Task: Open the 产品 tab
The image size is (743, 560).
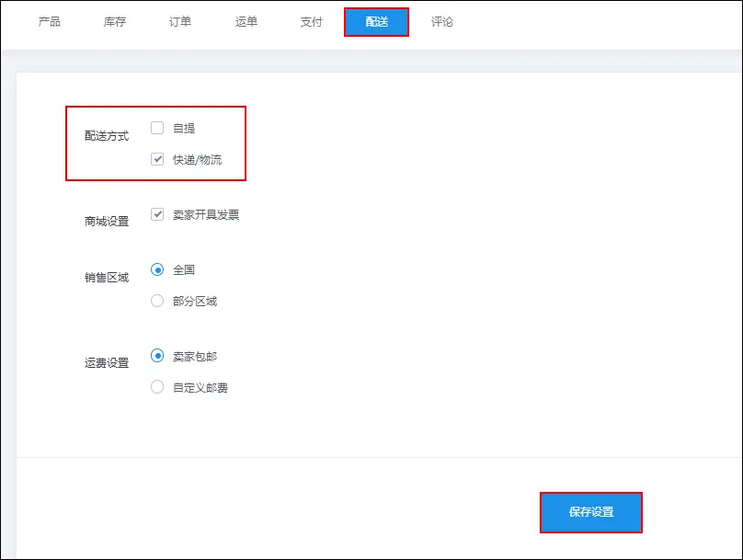Action: click(49, 22)
